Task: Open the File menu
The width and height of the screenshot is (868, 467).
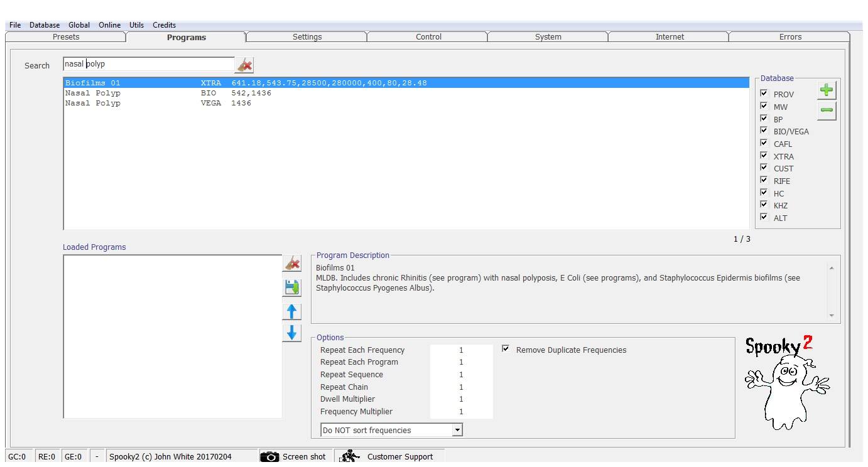Action: click(x=15, y=25)
